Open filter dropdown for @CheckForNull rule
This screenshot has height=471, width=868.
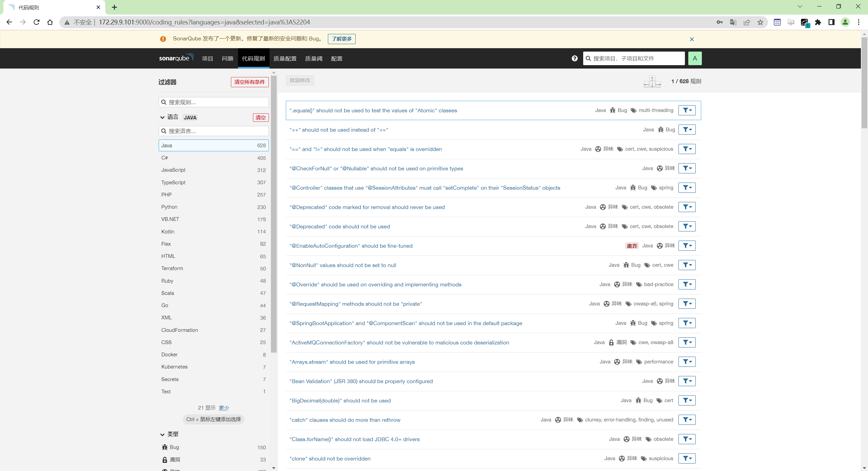[x=687, y=168]
